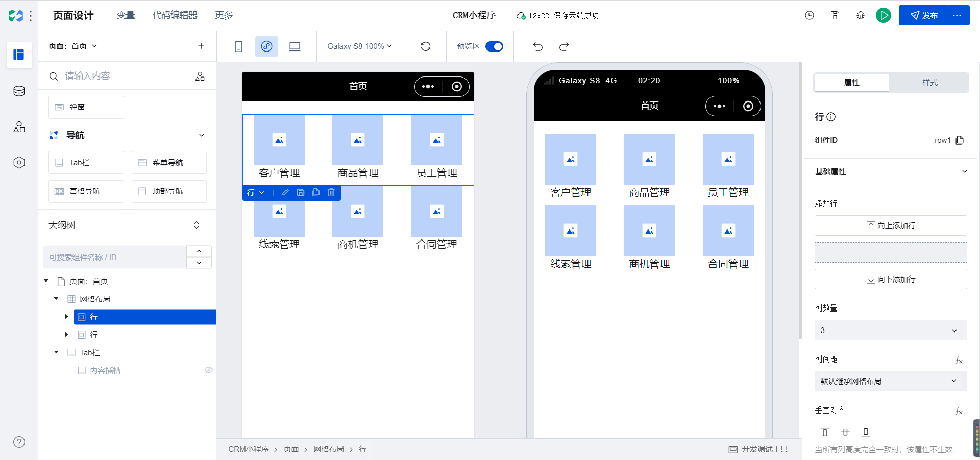Save the project with the disk icon
The image size is (980, 460).
835,15
